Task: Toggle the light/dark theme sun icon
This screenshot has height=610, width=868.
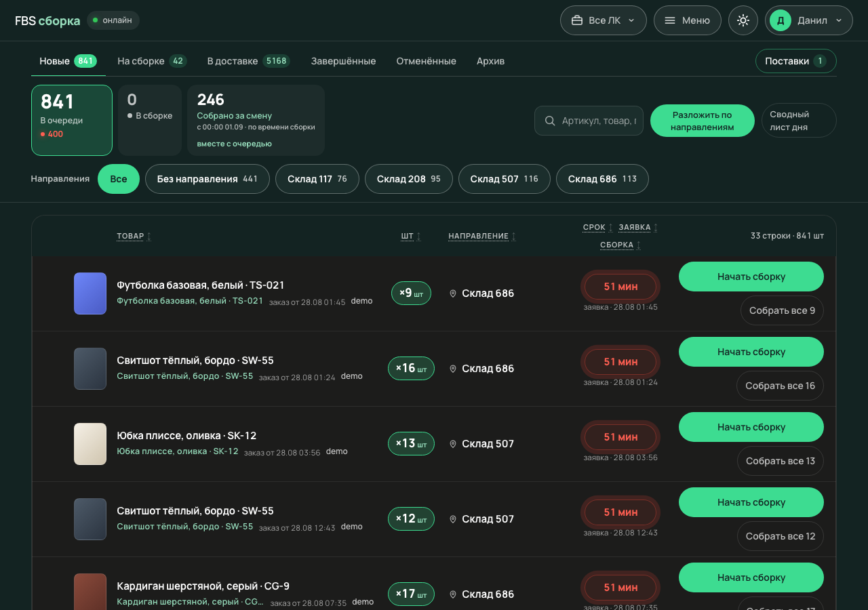Action: pos(743,20)
